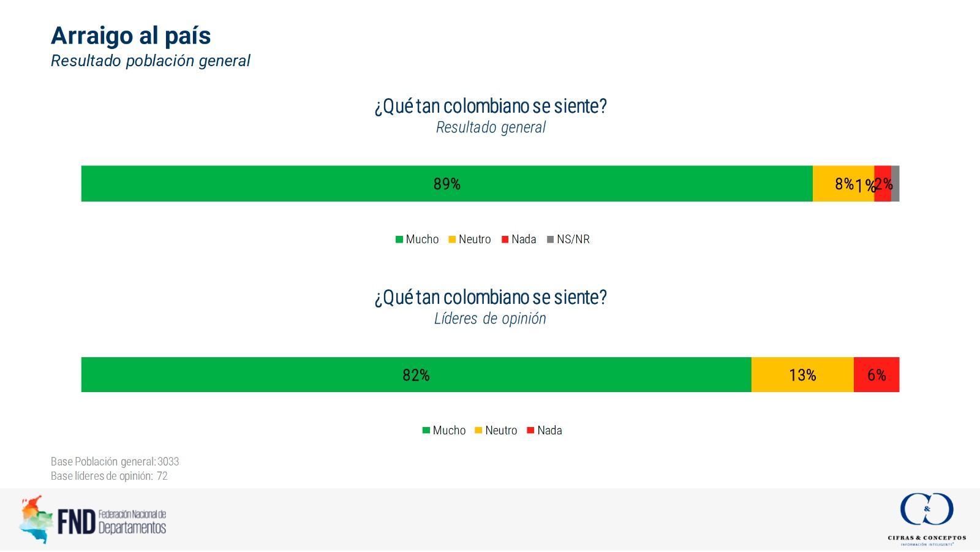Click the "Federación Nacional de Departamentos" text
Image resolution: width=980 pixels, height=552 pixels.
pyautogui.click(x=132, y=521)
